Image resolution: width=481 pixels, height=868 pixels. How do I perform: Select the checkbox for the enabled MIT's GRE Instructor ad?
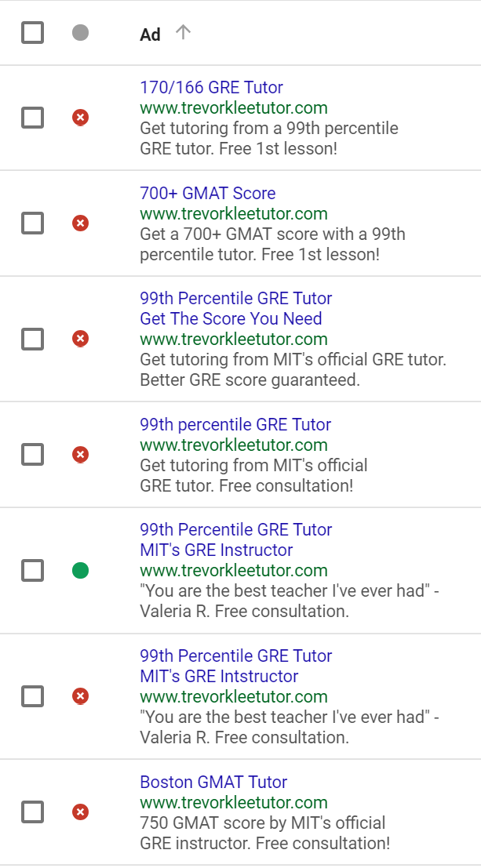[33, 570]
